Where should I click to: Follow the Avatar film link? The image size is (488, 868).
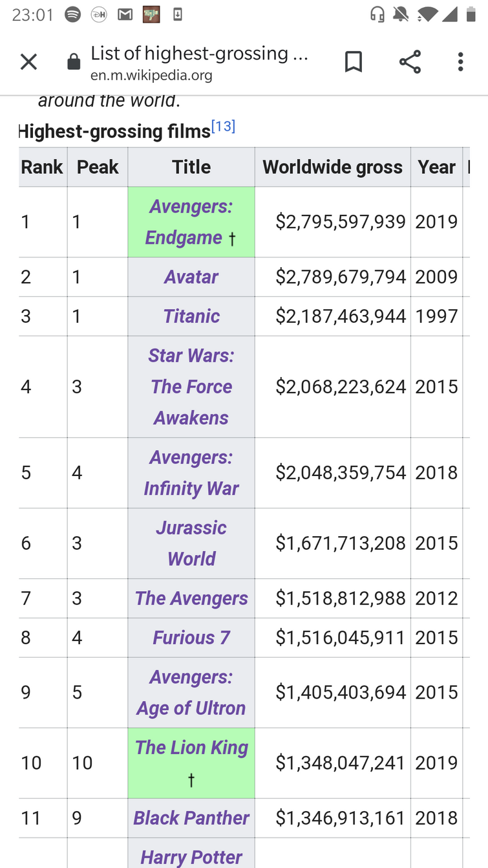point(191,277)
